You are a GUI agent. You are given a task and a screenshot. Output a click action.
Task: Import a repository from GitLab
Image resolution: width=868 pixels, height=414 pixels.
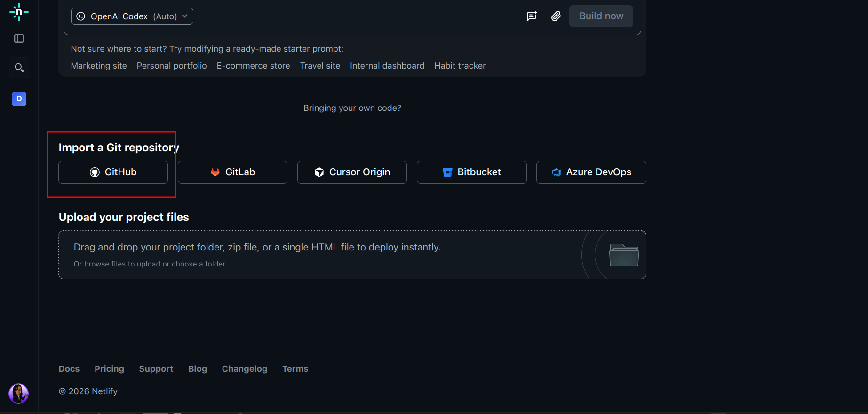pos(232,172)
